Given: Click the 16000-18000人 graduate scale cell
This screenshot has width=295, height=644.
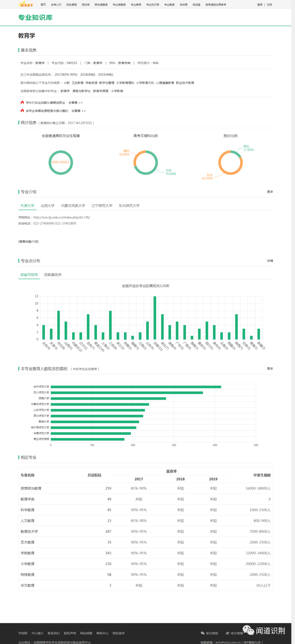Looking at the screenshot, I should tap(258, 488).
